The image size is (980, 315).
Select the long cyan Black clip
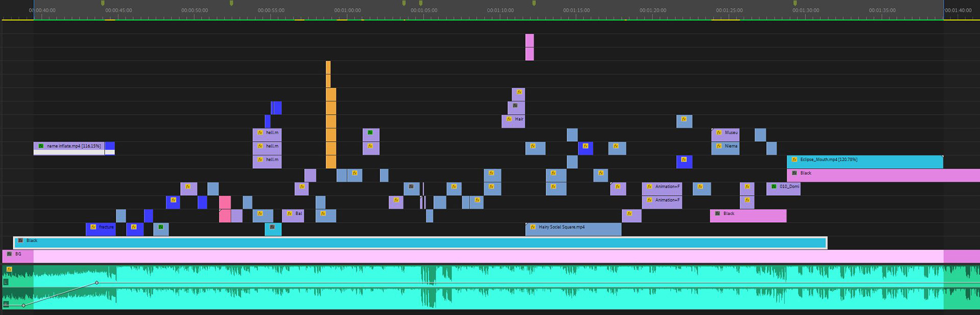point(420,243)
